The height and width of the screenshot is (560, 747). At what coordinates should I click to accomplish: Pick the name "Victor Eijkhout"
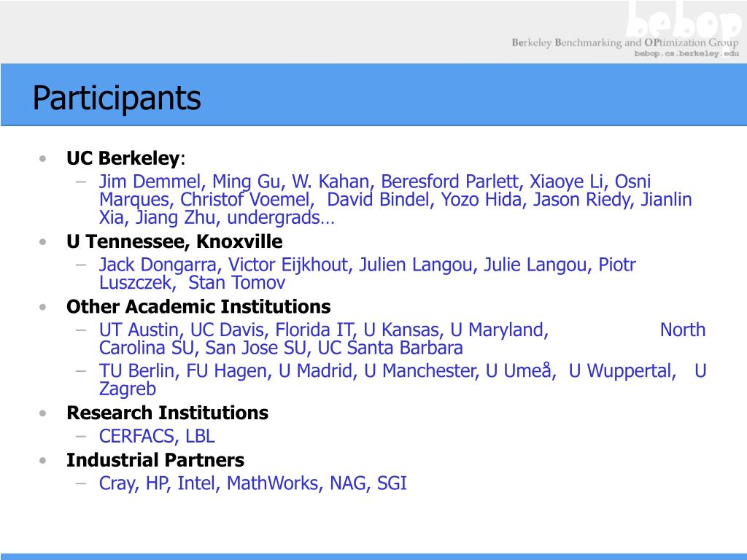pyautogui.click(x=287, y=265)
